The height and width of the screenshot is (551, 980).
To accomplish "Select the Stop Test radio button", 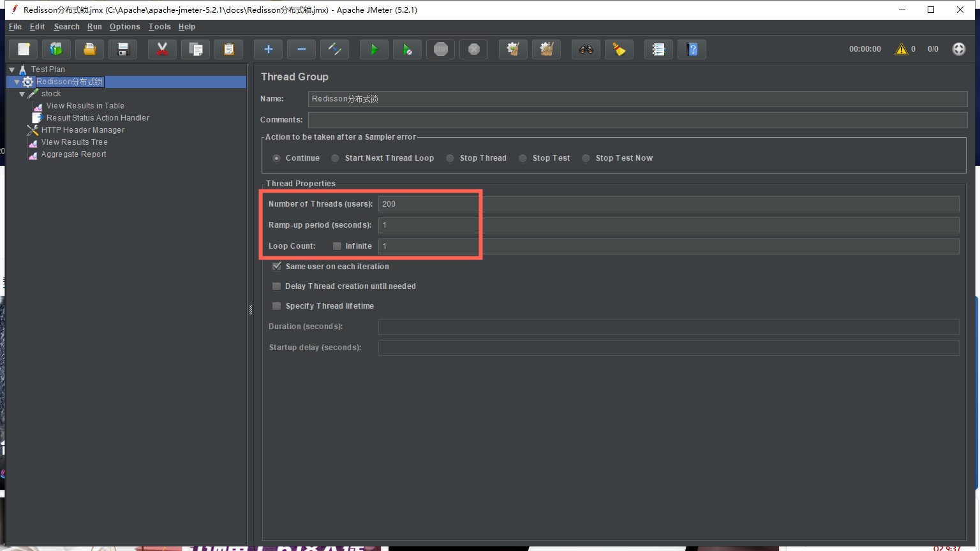I will click(523, 158).
